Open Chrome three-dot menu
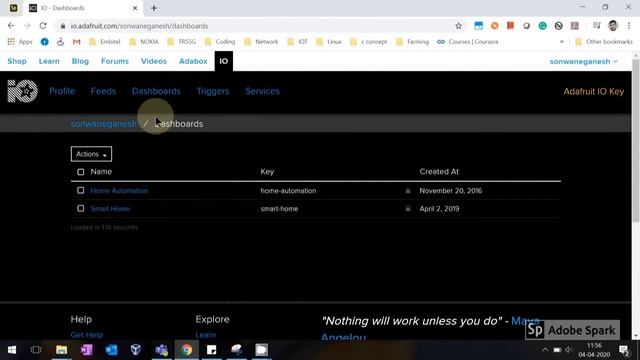The image size is (640, 360). click(629, 26)
